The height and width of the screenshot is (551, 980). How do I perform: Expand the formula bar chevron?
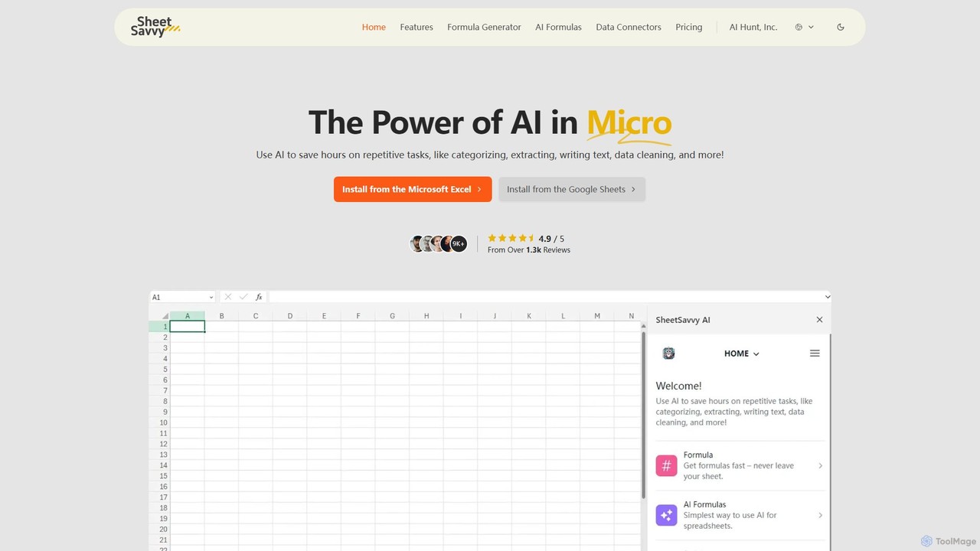point(827,297)
